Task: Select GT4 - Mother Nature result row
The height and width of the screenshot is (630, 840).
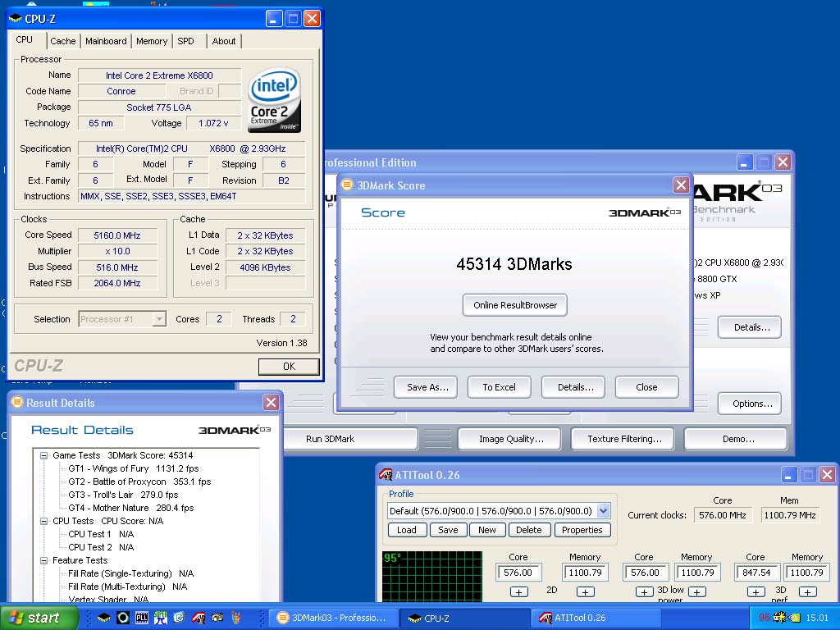Action: 130,508
